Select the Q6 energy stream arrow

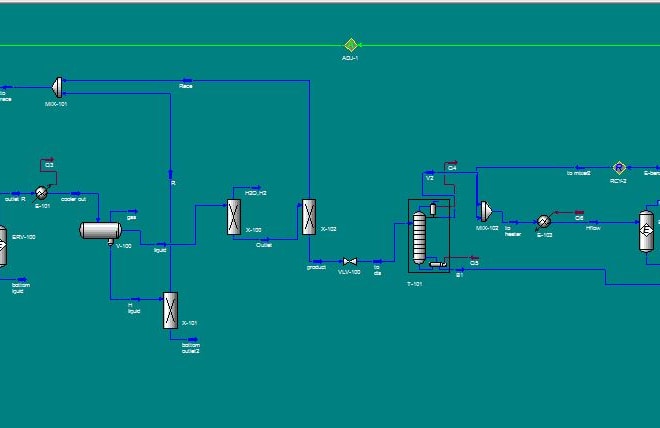[579, 213]
